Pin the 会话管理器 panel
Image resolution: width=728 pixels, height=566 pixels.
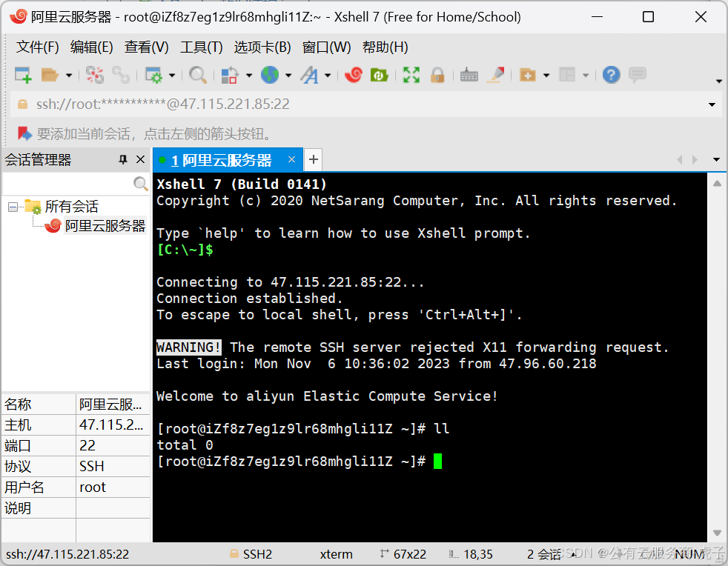tap(122, 159)
